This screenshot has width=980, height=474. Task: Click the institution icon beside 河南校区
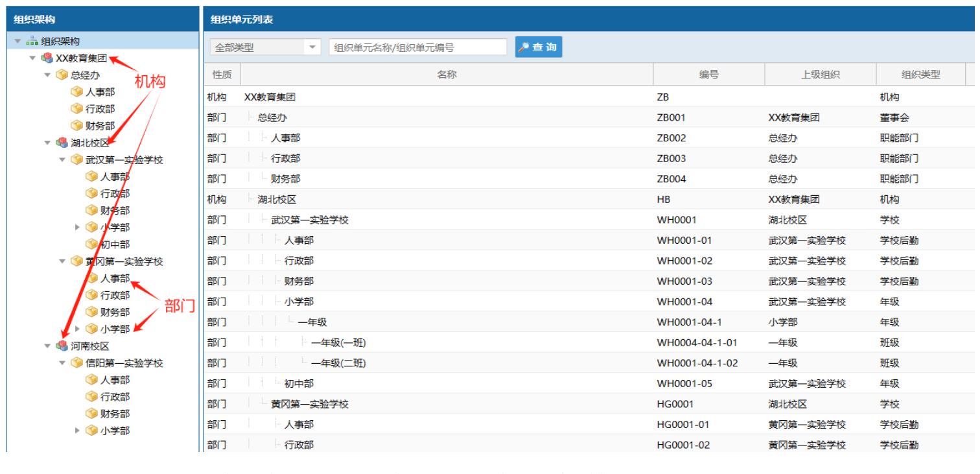point(62,346)
